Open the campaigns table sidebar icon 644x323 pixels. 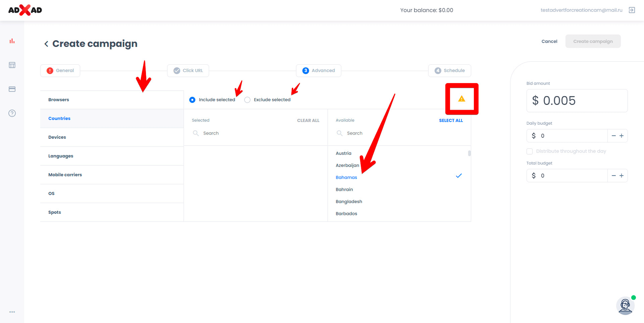12,65
